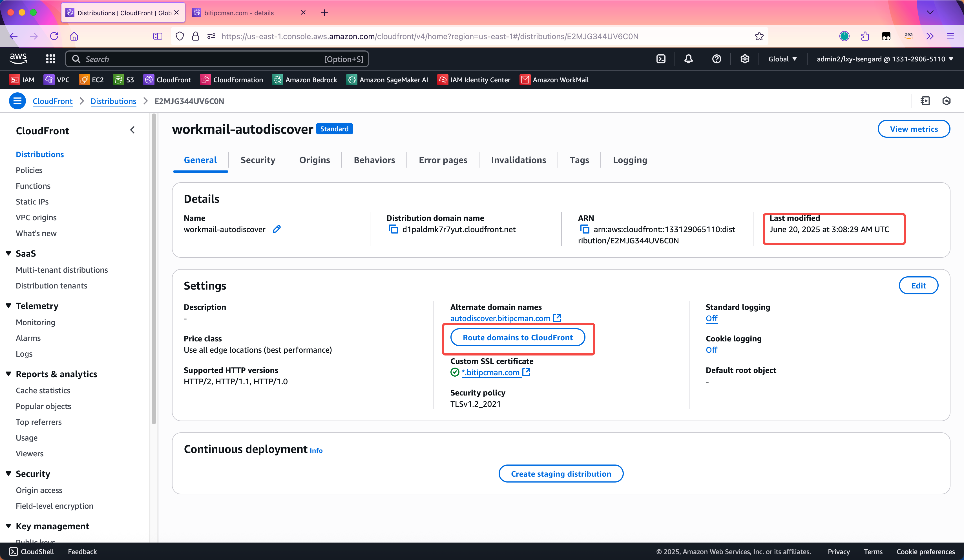This screenshot has height=560, width=964.
Task: Open the CloudFormation favorite shortcut
Action: click(231, 79)
